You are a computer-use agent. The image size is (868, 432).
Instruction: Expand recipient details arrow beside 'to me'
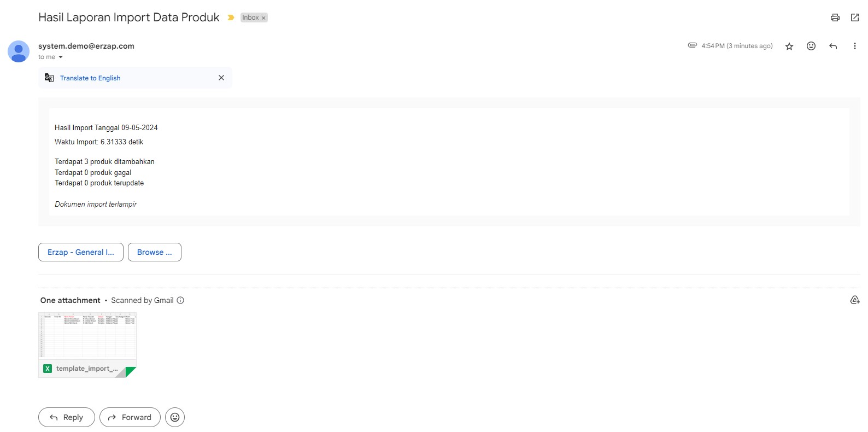pos(61,57)
